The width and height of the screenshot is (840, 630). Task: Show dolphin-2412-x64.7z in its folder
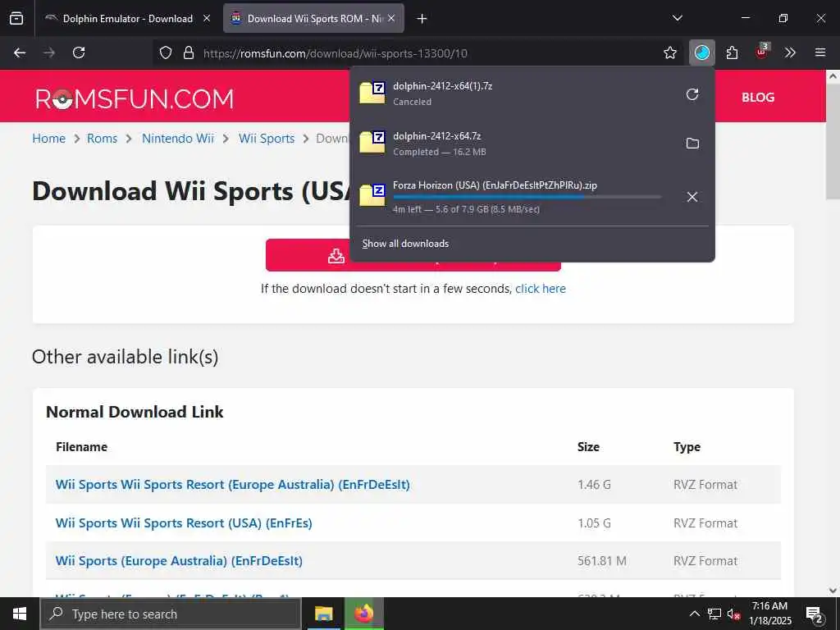coord(692,143)
